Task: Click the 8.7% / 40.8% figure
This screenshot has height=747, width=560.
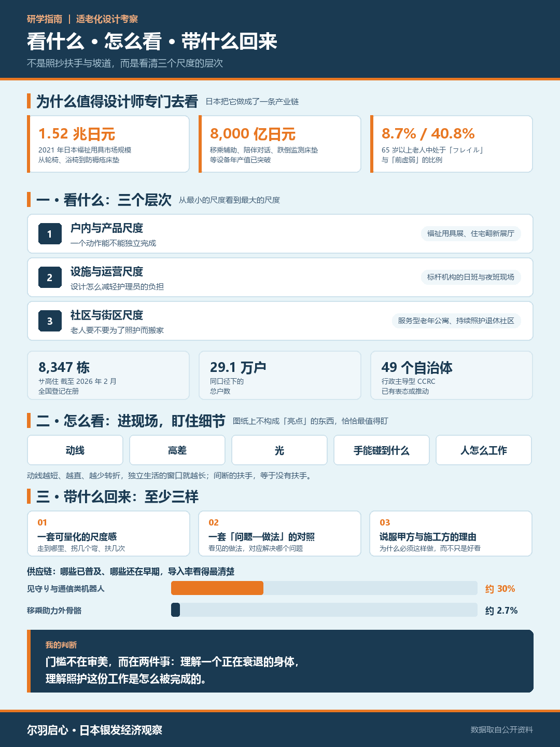Action: coord(428,134)
